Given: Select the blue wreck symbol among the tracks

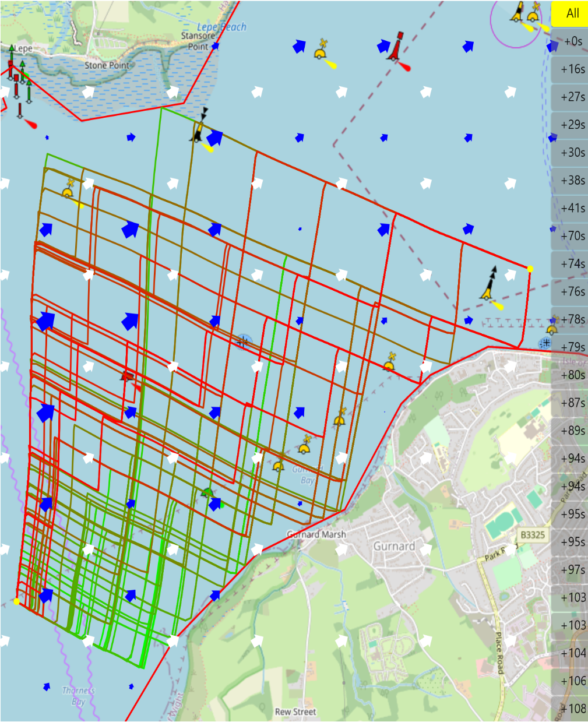Looking at the screenshot, I should coord(244,341).
